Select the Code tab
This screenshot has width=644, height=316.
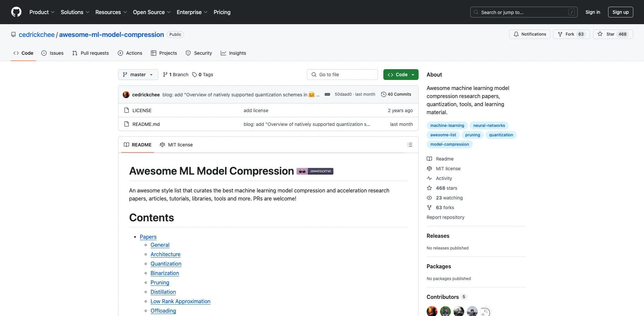(x=23, y=53)
